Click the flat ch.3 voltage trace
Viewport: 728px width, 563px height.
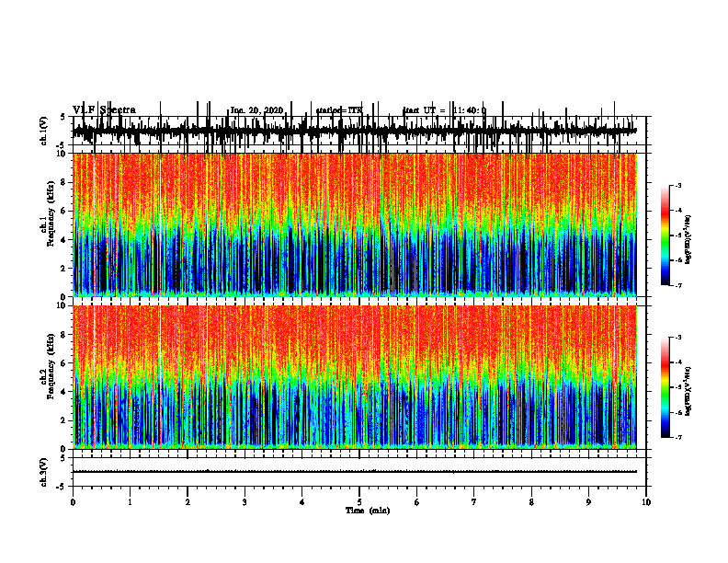(354, 472)
